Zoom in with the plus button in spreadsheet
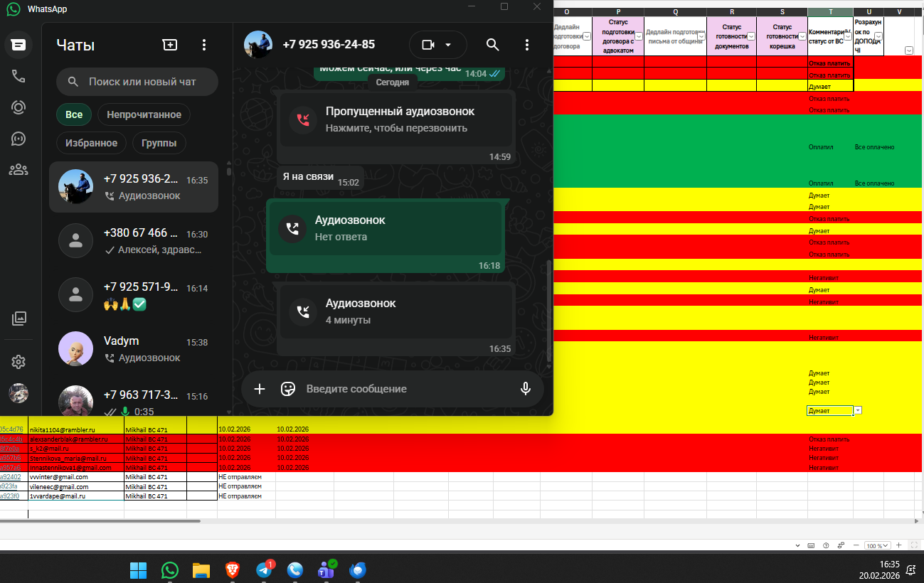The width and height of the screenshot is (924, 583). pyautogui.click(x=899, y=545)
